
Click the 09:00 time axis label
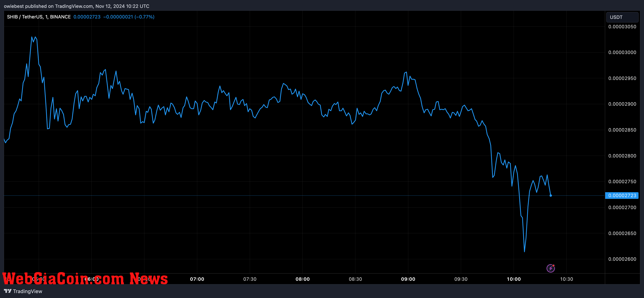pos(408,279)
